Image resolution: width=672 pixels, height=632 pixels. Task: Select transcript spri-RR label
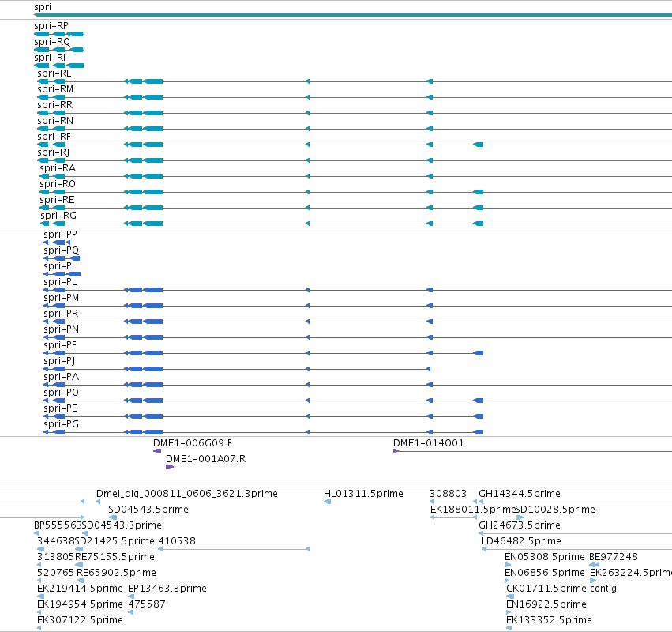(x=54, y=105)
